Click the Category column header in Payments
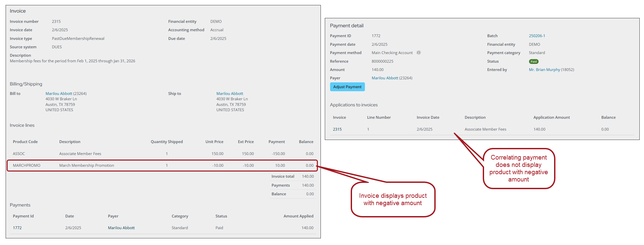This screenshot has height=245, width=644. pos(180,216)
